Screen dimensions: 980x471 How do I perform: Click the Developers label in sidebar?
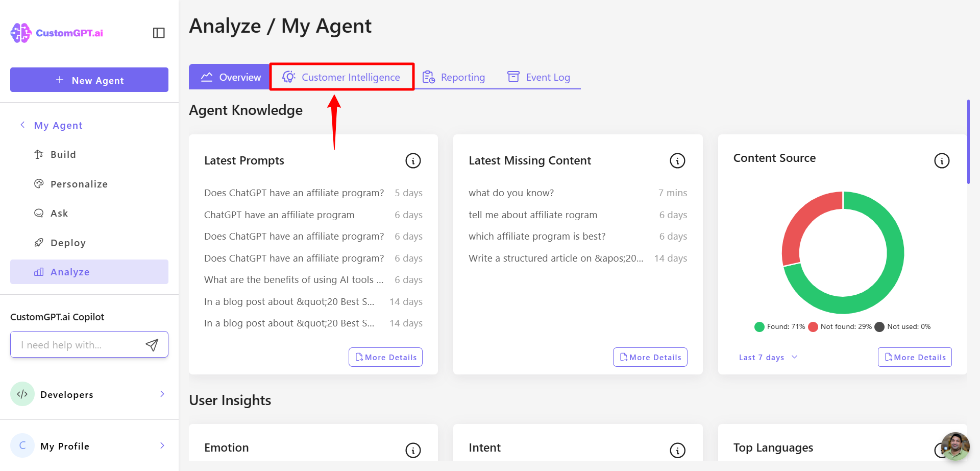(67, 394)
